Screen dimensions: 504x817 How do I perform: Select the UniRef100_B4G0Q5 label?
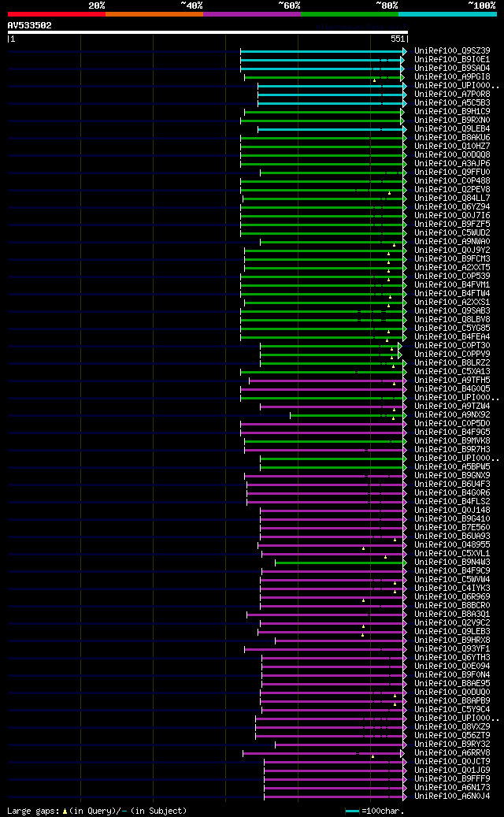pyautogui.click(x=452, y=388)
